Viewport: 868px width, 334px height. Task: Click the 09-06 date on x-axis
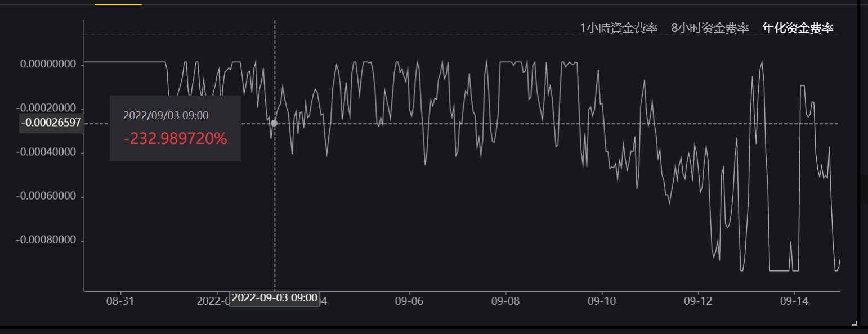tap(409, 301)
